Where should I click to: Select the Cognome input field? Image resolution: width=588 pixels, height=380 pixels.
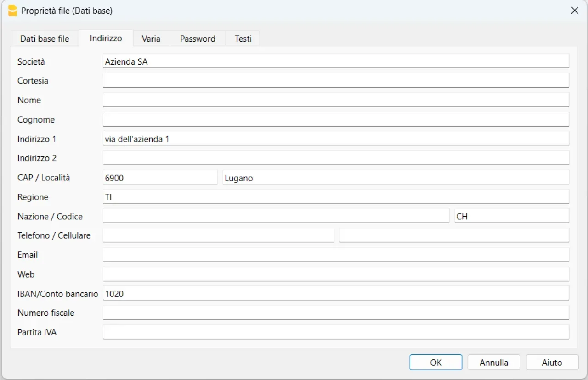click(336, 120)
